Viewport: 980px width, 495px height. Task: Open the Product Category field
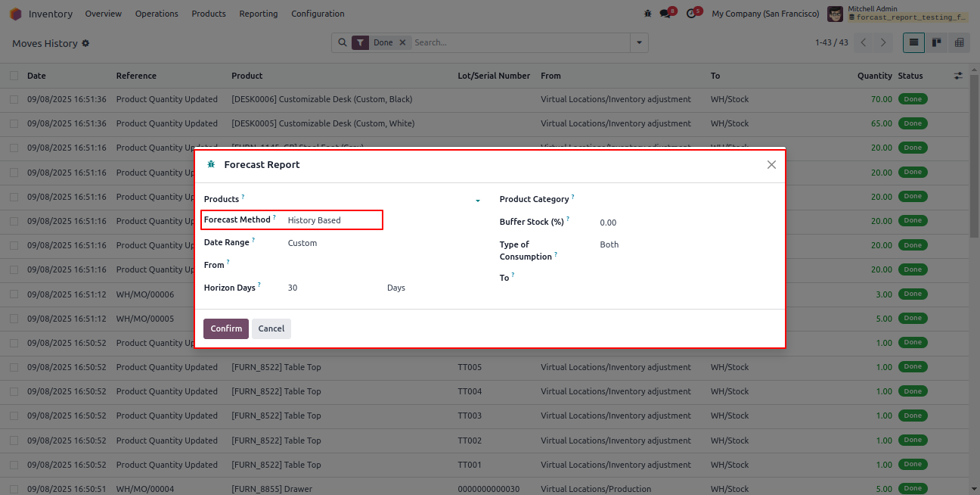click(x=687, y=200)
